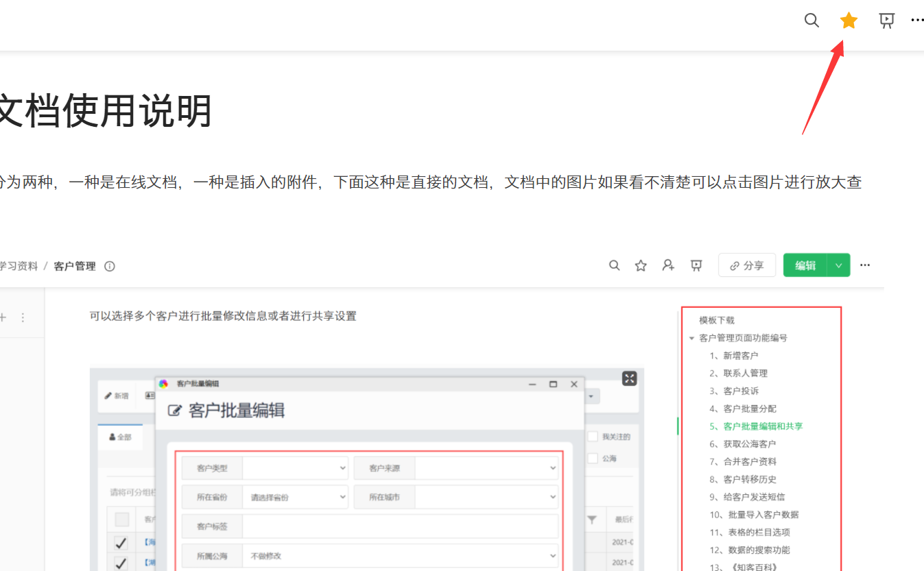Screen dimensions: 924x571
Task: Start presentation mode from the top toolbar
Action: coord(887,21)
